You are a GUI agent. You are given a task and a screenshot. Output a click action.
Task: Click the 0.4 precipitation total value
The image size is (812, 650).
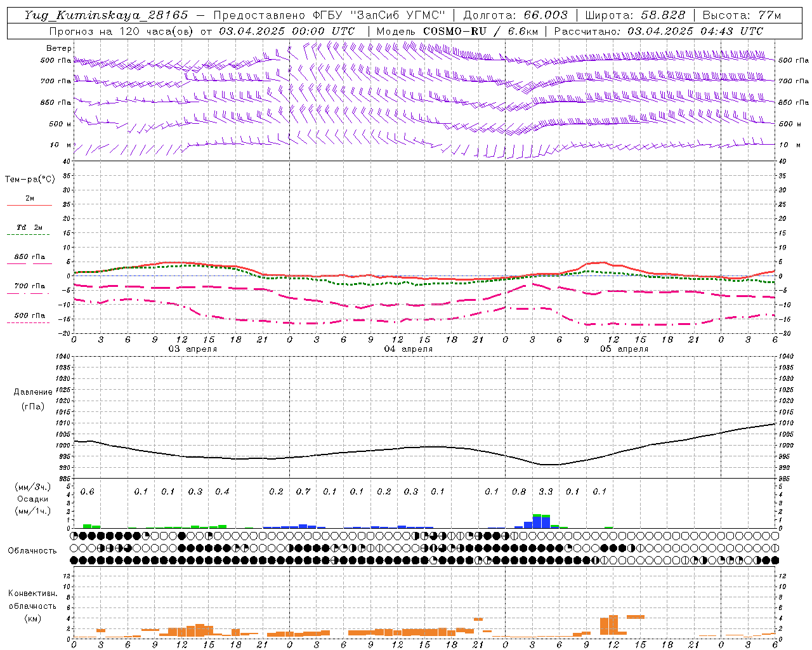point(222,491)
